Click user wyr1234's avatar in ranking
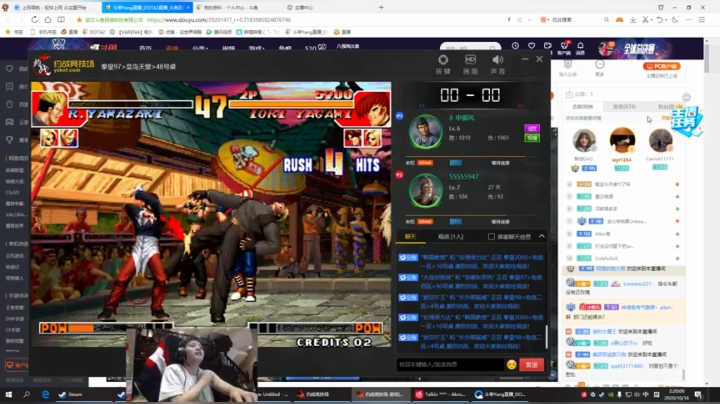 pos(622,140)
